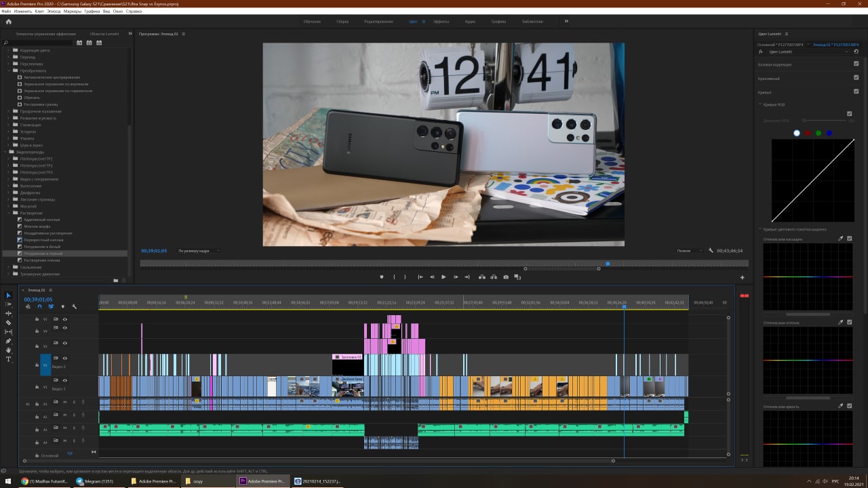Open the File menu
This screenshot has height=488, width=868.
6,12
